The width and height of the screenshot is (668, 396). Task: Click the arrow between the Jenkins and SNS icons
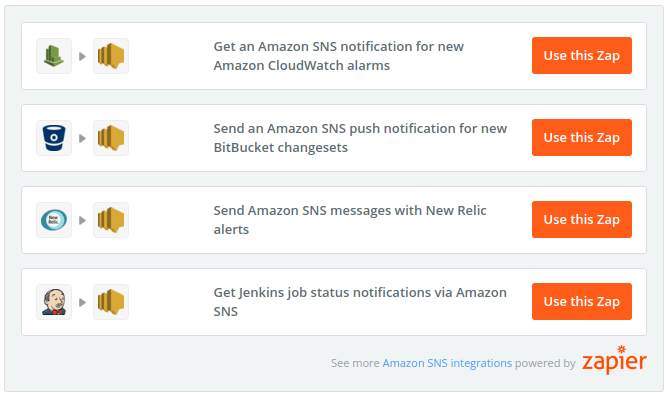click(83, 302)
